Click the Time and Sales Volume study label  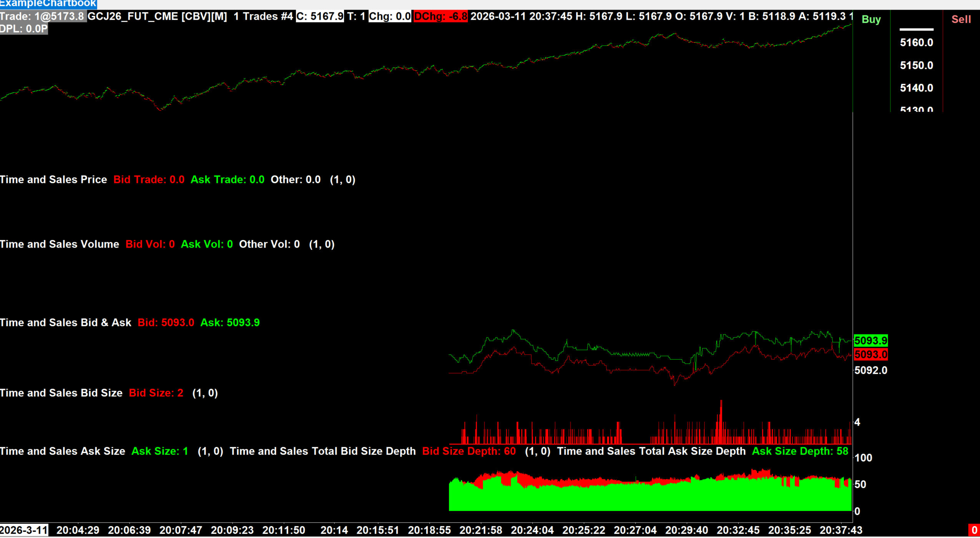[60, 244]
